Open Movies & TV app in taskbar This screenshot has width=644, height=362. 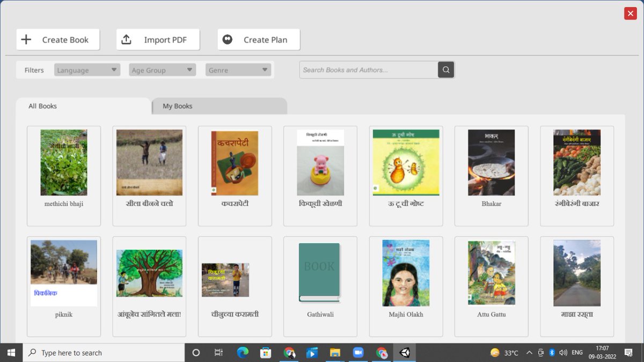[x=312, y=353]
